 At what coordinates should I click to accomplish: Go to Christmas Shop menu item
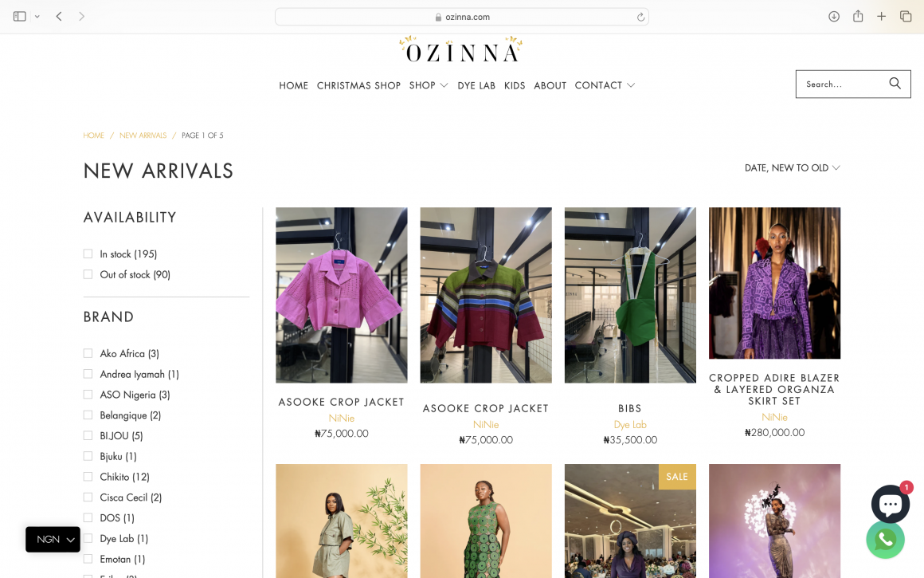[x=359, y=85]
